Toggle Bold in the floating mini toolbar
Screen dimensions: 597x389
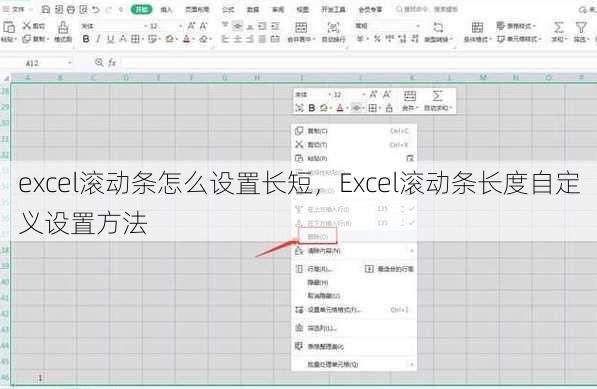click(x=311, y=108)
